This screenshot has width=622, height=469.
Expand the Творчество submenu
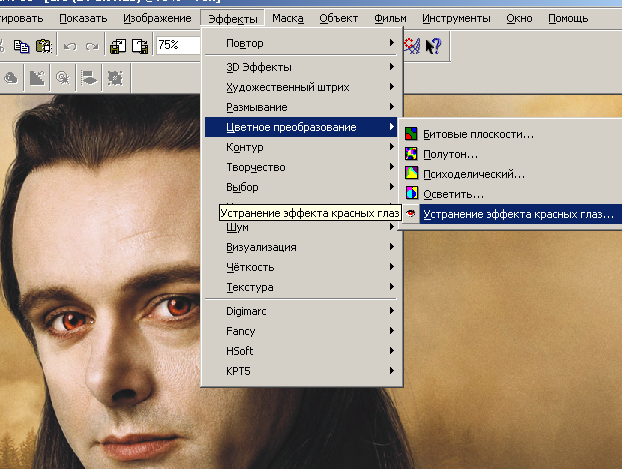(301, 167)
